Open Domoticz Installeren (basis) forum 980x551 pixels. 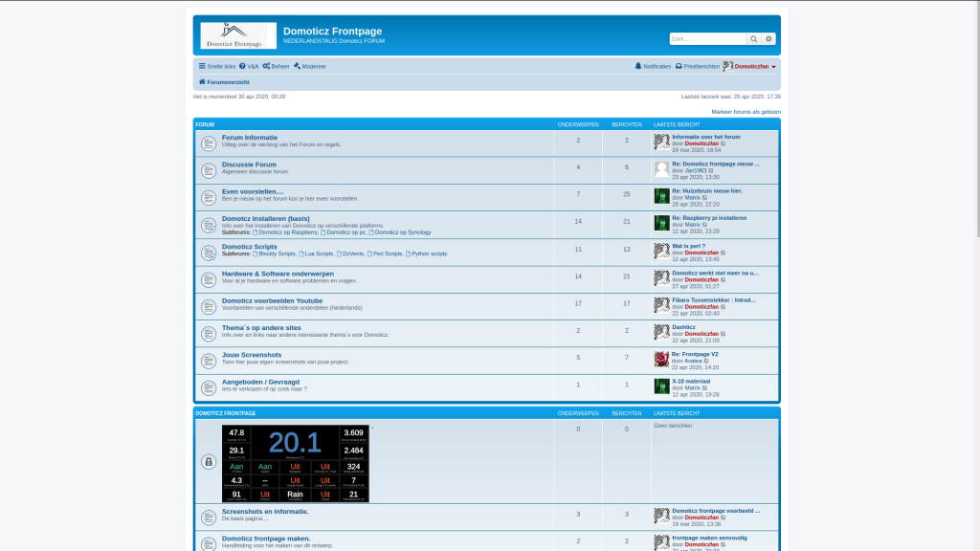tap(266, 219)
